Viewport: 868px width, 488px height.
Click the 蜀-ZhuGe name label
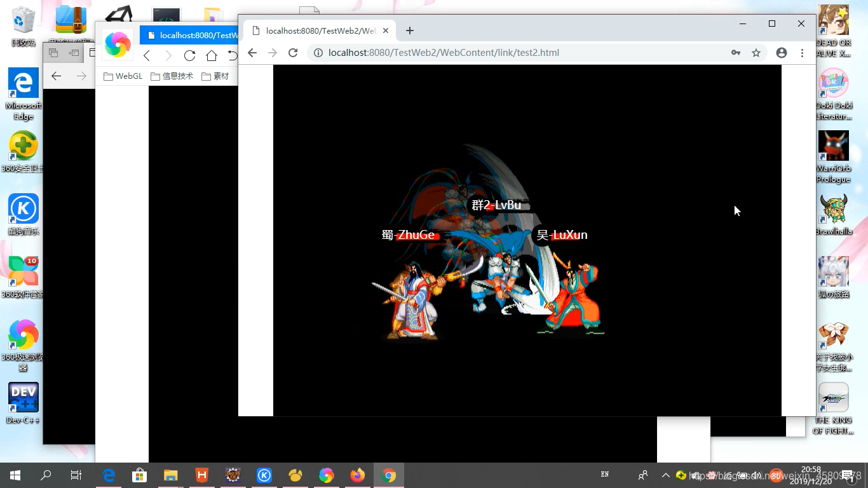click(x=409, y=235)
